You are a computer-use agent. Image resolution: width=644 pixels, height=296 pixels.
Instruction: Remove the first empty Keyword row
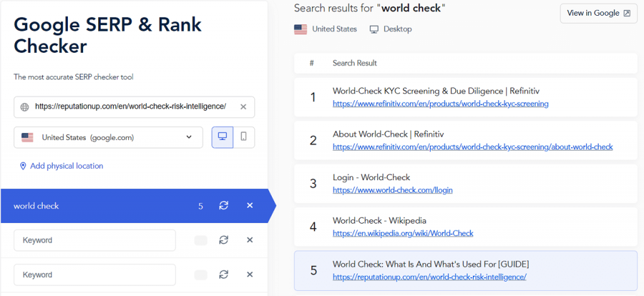click(250, 240)
